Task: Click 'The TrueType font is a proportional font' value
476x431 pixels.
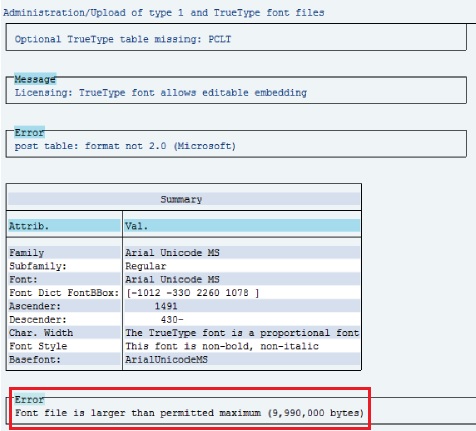Action: [242, 333]
